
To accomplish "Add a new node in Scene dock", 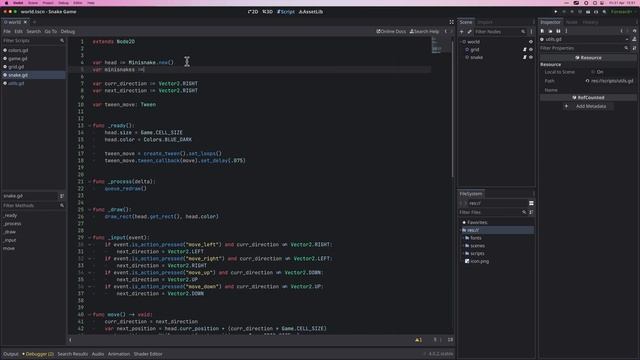I will click(x=462, y=31).
